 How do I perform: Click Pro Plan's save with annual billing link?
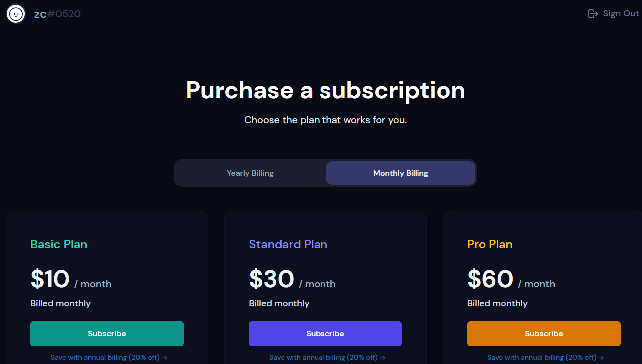(542, 357)
